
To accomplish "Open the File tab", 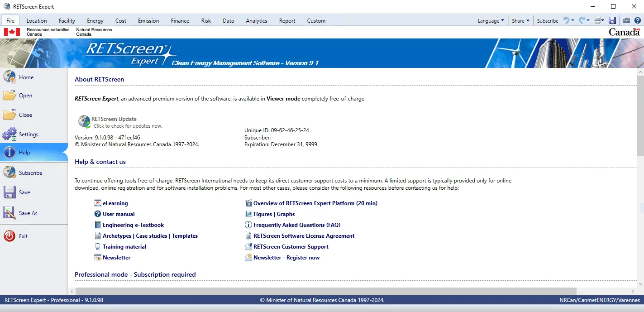I will pos(10,21).
